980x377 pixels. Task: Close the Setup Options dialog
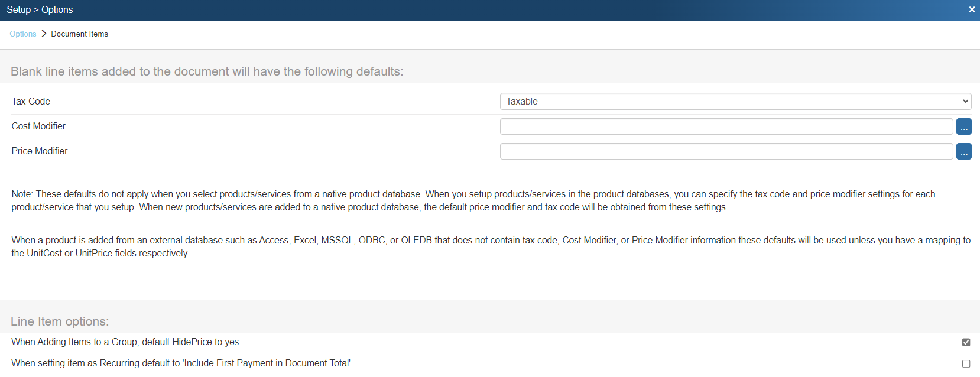(972, 9)
